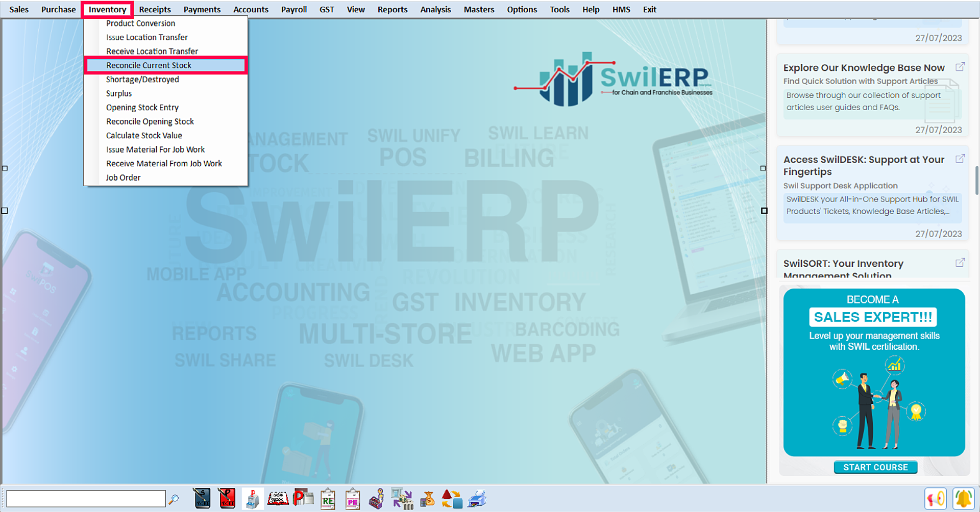
Task: Click the notification bell icon
Action: [964, 499]
